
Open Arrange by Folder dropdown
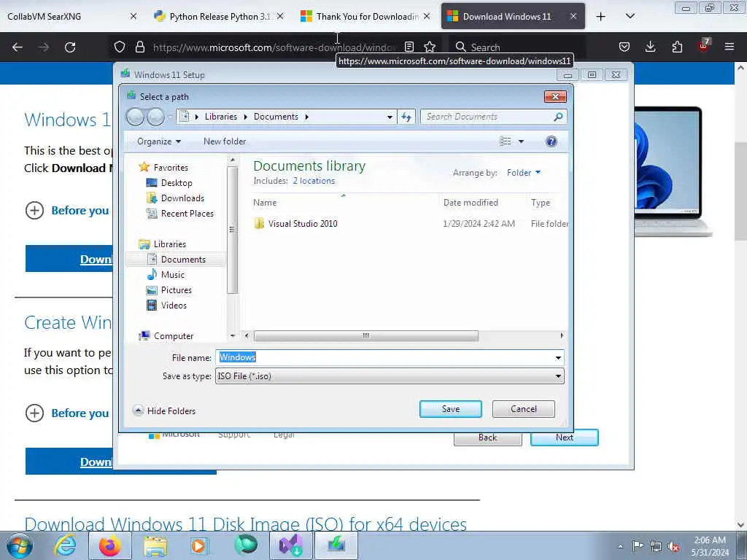[x=524, y=173]
